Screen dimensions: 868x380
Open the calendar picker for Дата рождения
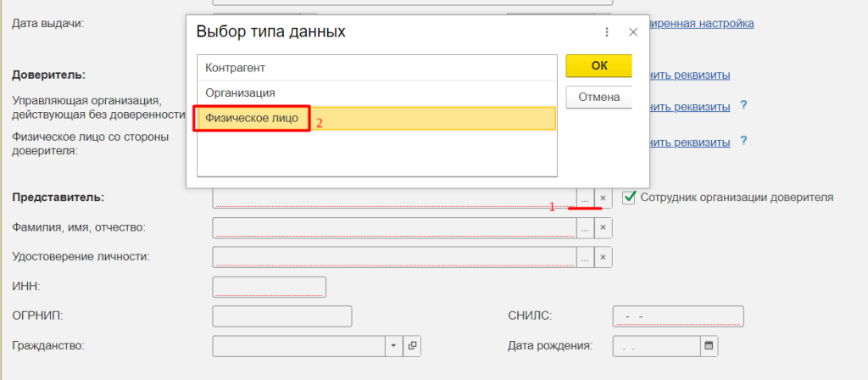click(709, 346)
